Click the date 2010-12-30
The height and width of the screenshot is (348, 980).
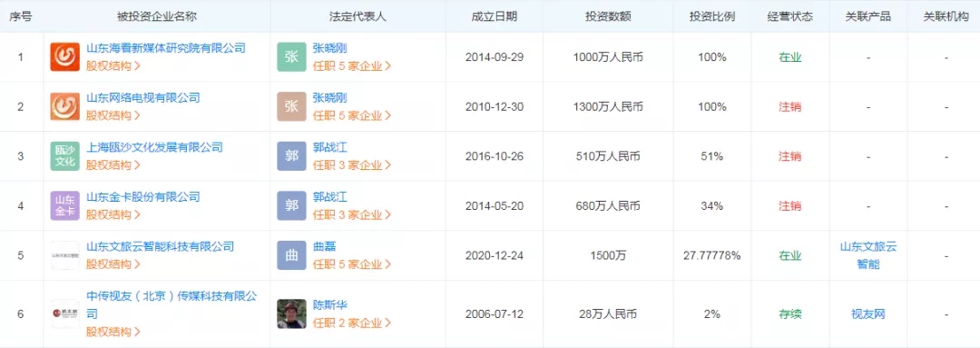495,106
